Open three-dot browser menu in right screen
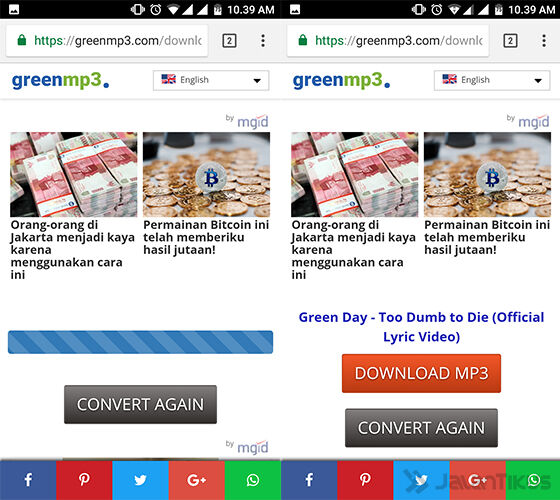The height and width of the screenshot is (500, 560). (544, 41)
